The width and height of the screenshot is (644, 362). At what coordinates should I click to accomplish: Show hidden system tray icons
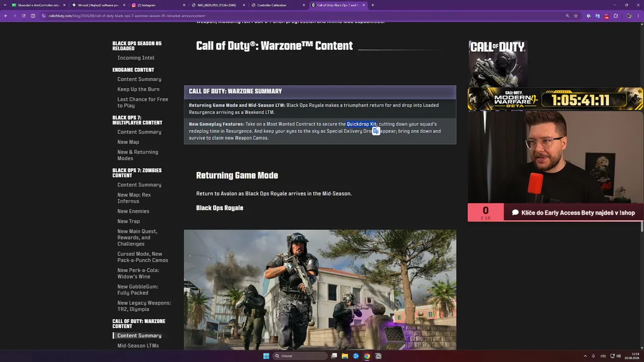pos(585,356)
